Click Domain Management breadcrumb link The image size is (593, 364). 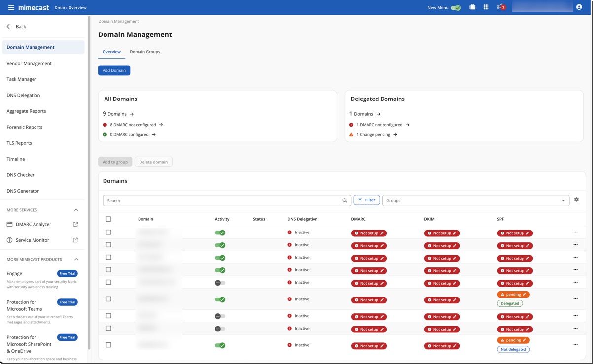coord(118,21)
